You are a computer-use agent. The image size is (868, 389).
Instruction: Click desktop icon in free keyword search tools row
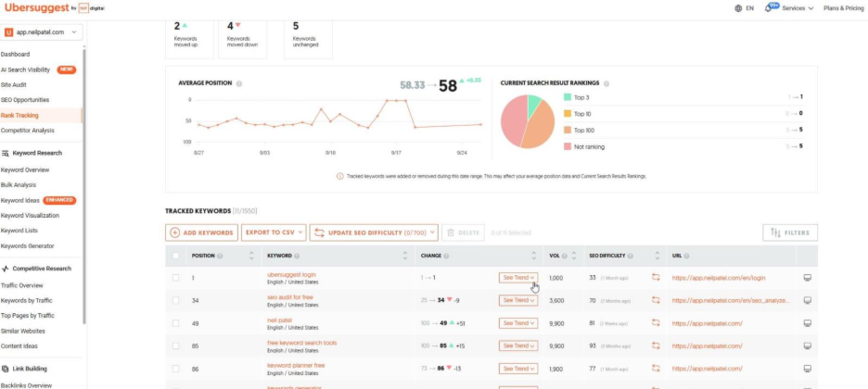807,345
